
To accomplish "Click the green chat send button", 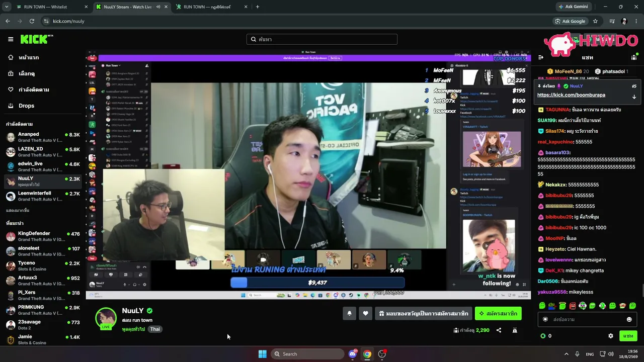I will [x=628, y=336].
